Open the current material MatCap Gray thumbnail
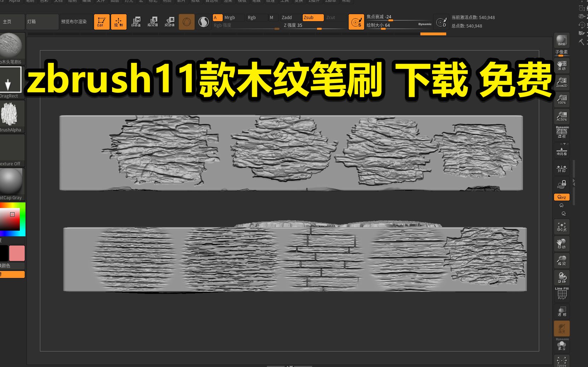The image size is (588, 367). 11,182
